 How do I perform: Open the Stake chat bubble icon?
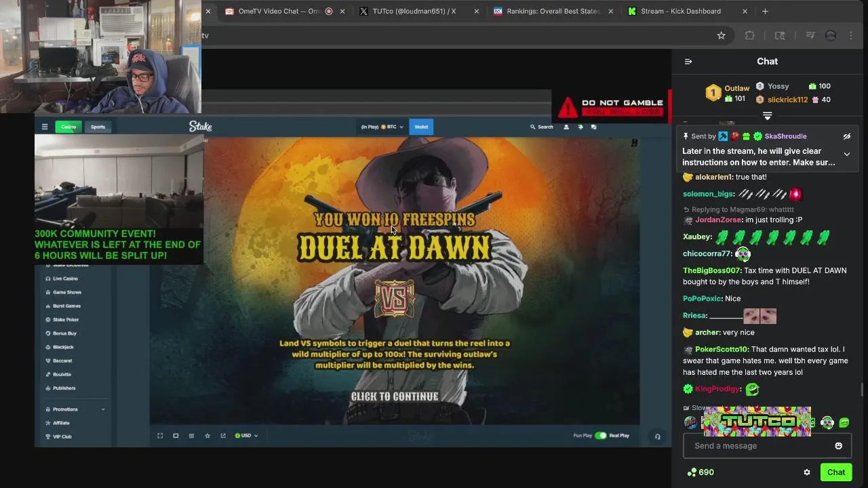594,127
